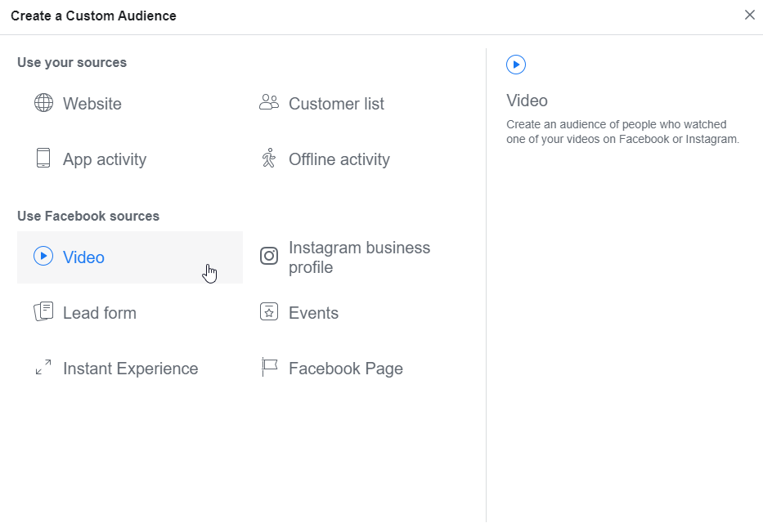This screenshot has width=763, height=532.
Task: Click the Offline activity walking person icon
Action: point(268,158)
